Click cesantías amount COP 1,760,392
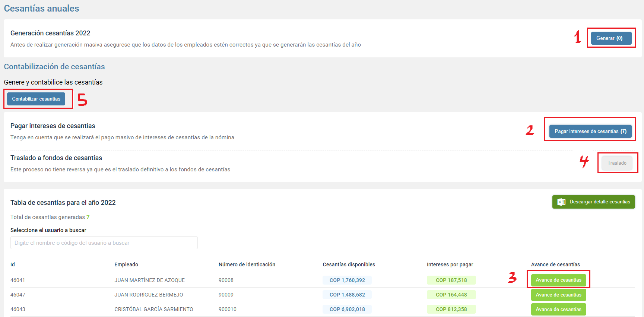 (x=347, y=280)
